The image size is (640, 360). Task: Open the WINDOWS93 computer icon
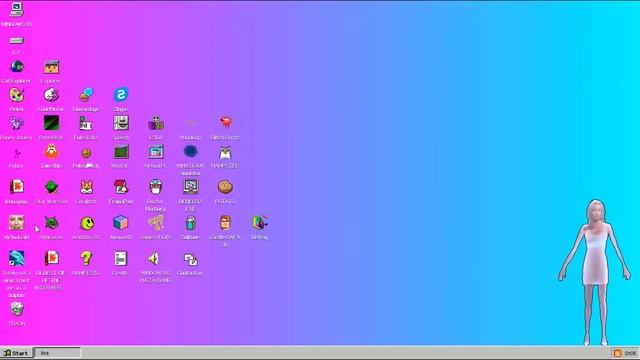point(16,9)
